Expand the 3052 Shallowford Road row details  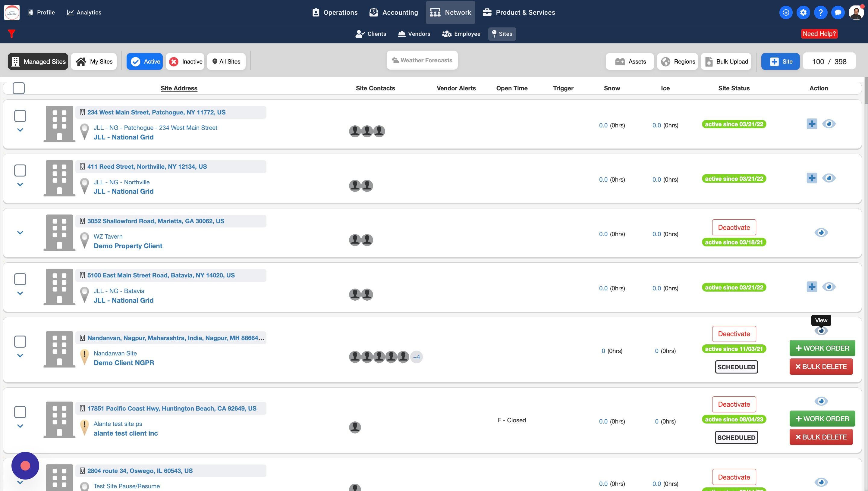pos(20,233)
